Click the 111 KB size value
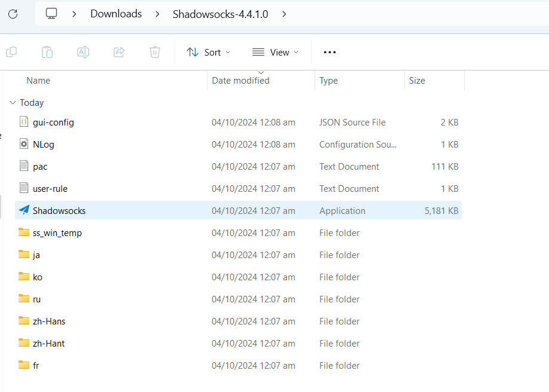 445,167
